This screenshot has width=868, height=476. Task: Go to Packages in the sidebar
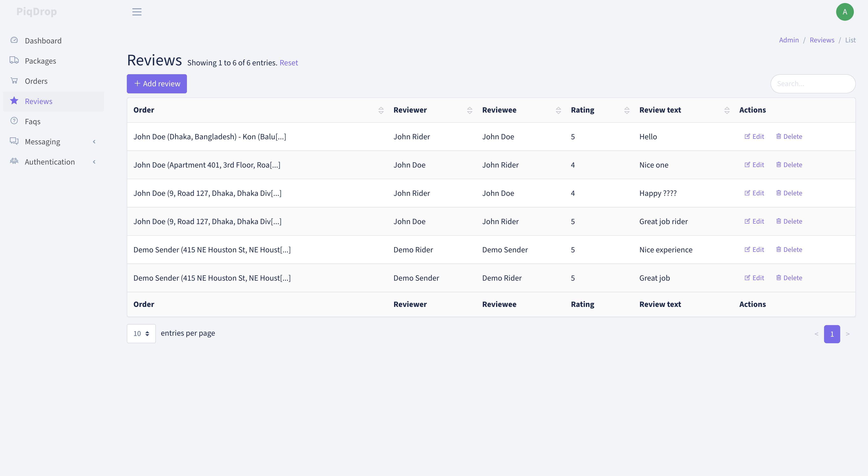point(54,61)
